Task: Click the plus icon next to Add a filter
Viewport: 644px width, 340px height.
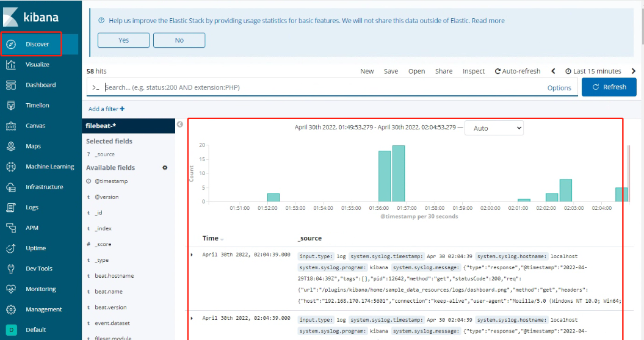Action: point(122,109)
